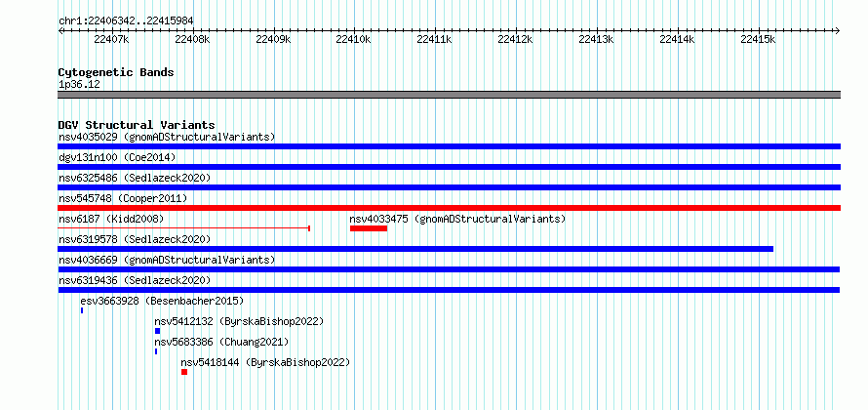This screenshot has width=868, height=410.
Task: Open nsv4033475 gnomADStructuralVariants label
Action: 457,219
